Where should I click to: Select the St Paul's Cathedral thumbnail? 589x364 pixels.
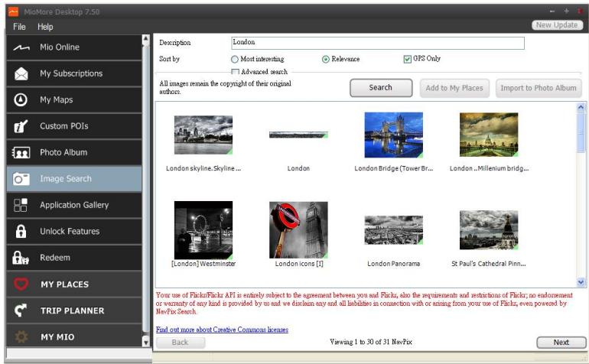coord(489,230)
